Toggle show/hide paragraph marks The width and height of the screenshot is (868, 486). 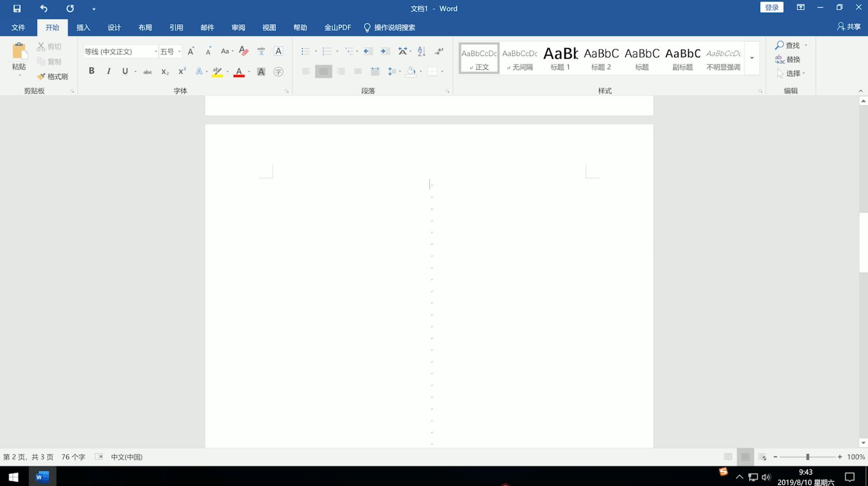pos(439,51)
